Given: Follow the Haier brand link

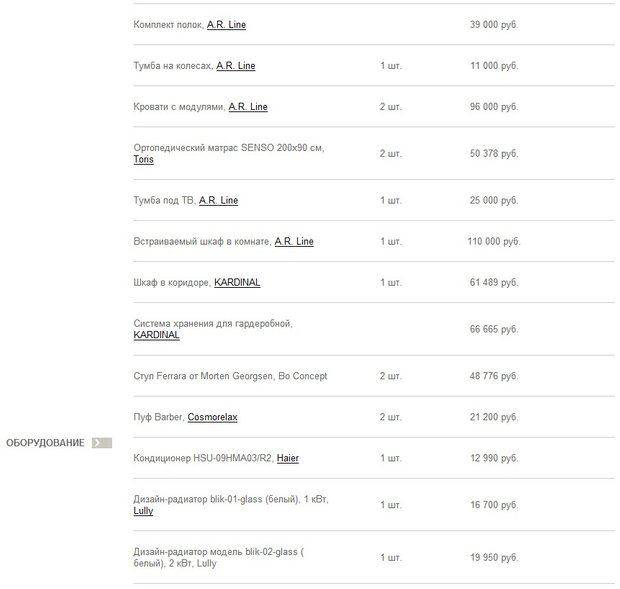Looking at the screenshot, I should [x=287, y=458].
